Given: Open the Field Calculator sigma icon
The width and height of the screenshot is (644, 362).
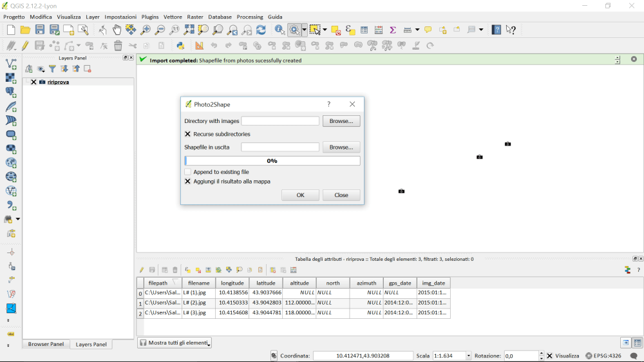Looking at the screenshot, I should pyautogui.click(x=392, y=30).
